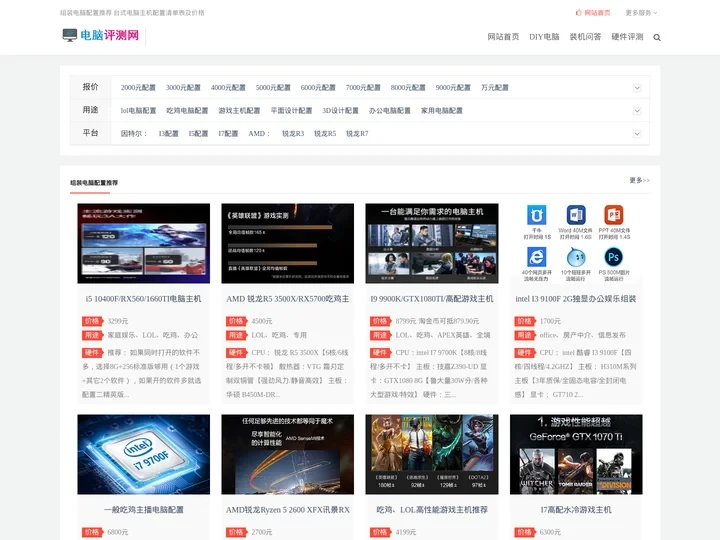
Task: Click the 电脑评测网 site logo
Action: [x=101, y=35]
